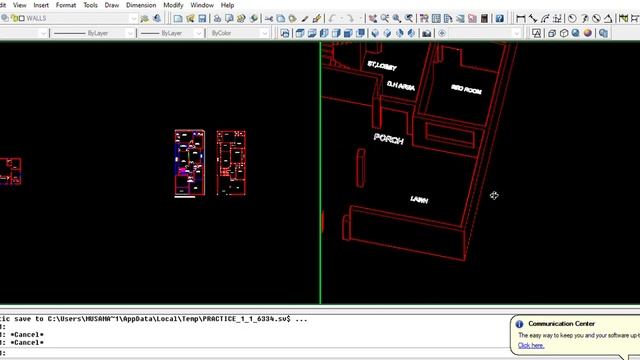The width and height of the screenshot is (640, 360).
Task: Switch to SW Isometric view icon
Action: coord(376,33)
